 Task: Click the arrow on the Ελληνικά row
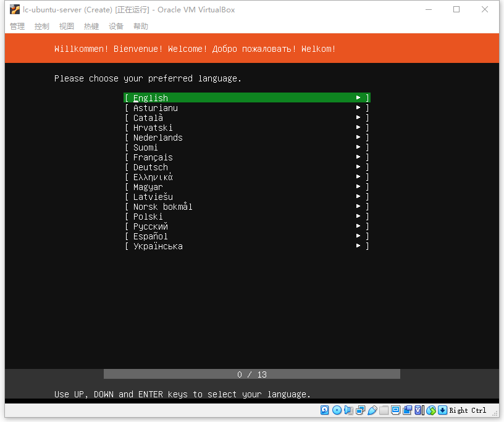pos(358,176)
